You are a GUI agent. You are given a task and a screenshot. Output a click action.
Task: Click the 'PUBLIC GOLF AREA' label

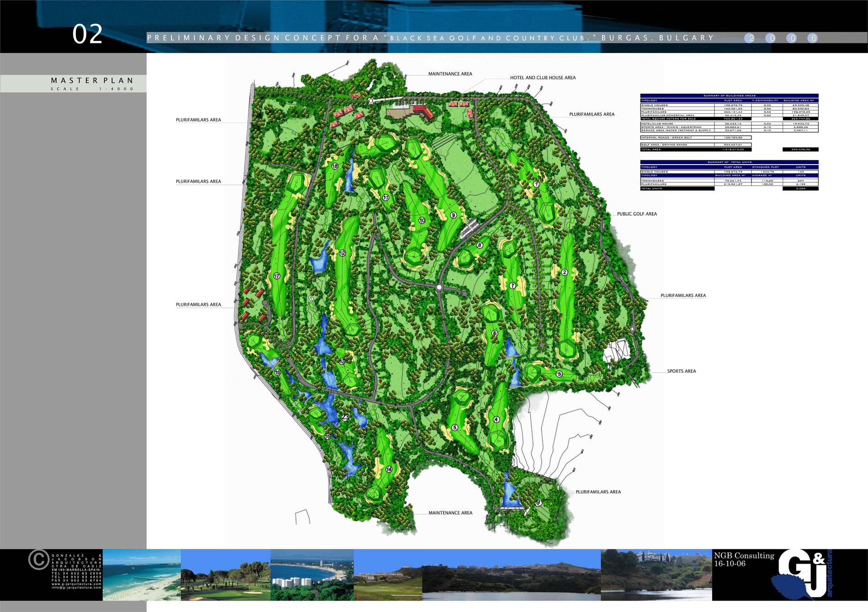tap(637, 214)
